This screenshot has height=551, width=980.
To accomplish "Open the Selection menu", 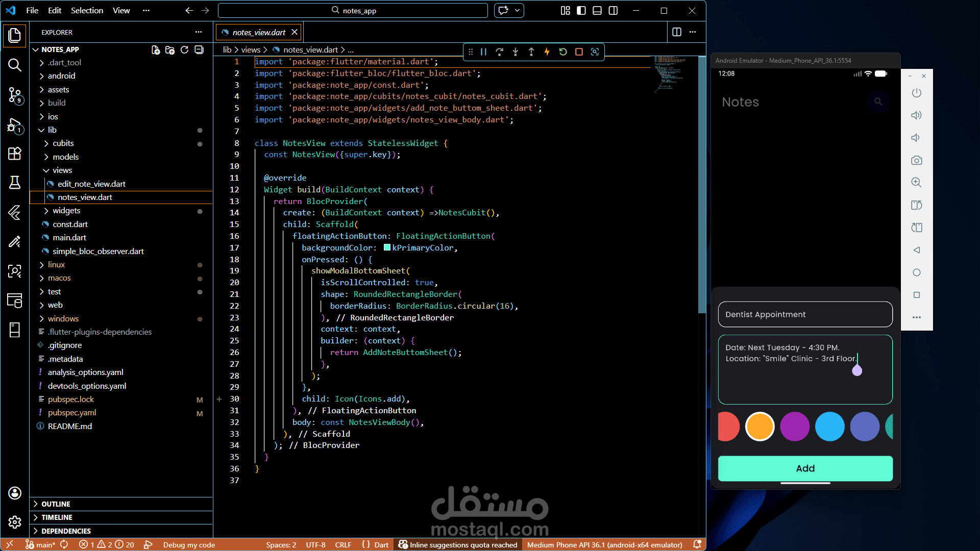I will tap(87, 10).
